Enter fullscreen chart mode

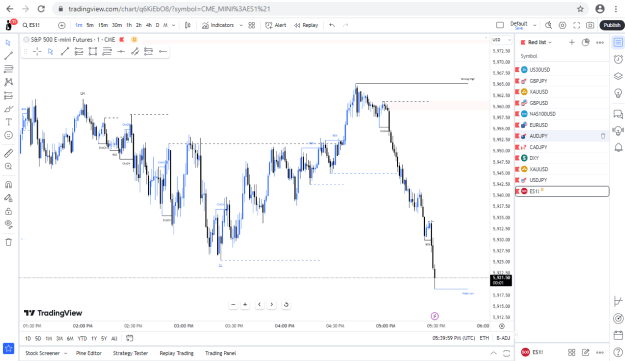click(x=576, y=25)
